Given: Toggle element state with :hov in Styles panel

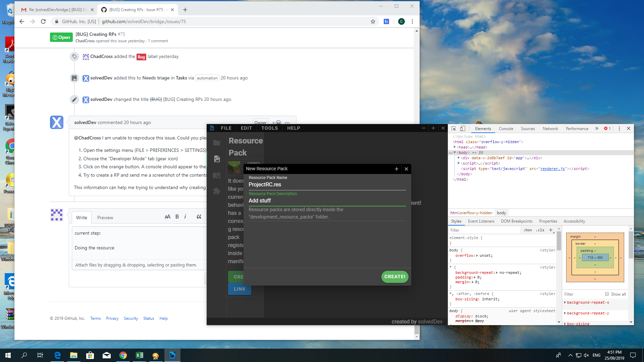Looking at the screenshot, I should coord(528,230).
